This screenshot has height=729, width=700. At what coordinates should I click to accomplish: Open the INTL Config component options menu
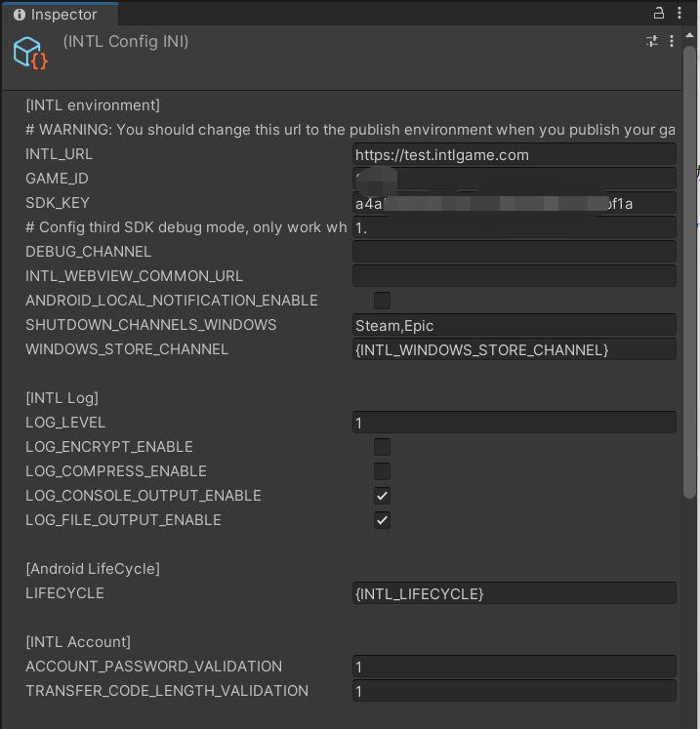pos(672,41)
